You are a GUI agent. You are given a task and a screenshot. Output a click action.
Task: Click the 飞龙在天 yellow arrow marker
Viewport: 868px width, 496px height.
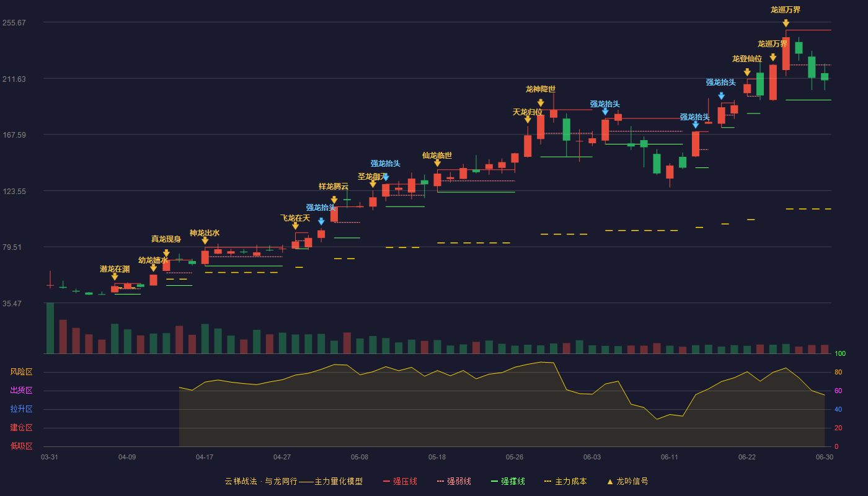pyautogui.click(x=295, y=226)
